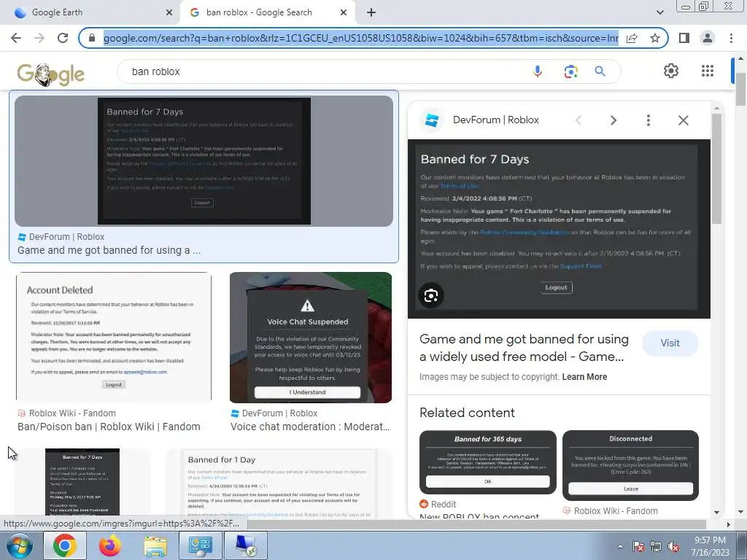Open the Chrome three-dot menu

pyautogui.click(x=731, y=38)
